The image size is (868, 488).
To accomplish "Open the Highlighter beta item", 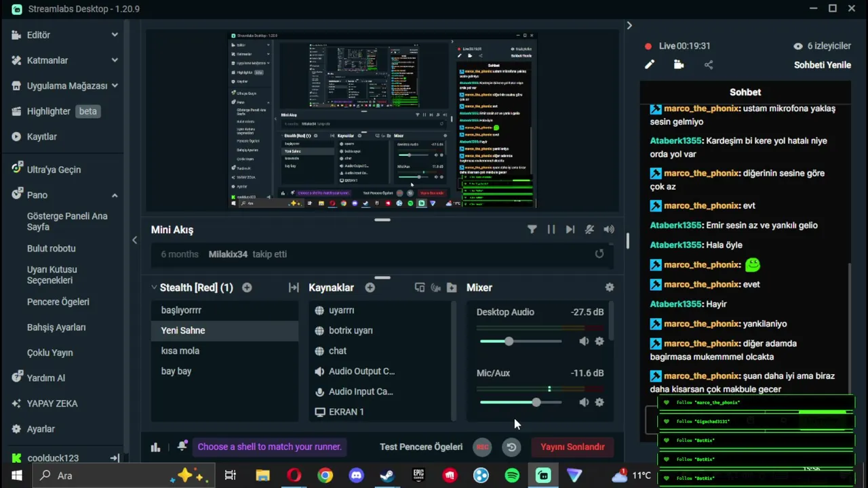I will (x=56, y=111).
